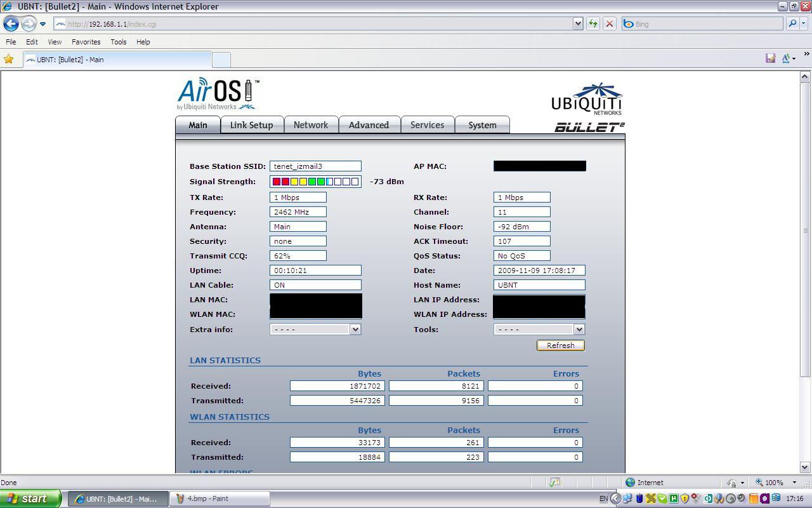The width and height of the screenshot is (812, 508).
Task: Click the magnifier search icon beside Bing
Action: click(x=792, y=24)
